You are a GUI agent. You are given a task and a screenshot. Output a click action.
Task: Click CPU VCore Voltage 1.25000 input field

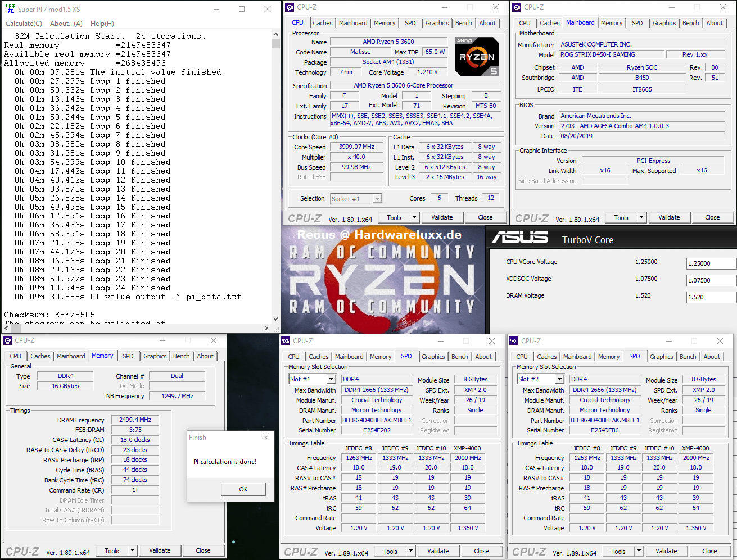coord(712,263)
